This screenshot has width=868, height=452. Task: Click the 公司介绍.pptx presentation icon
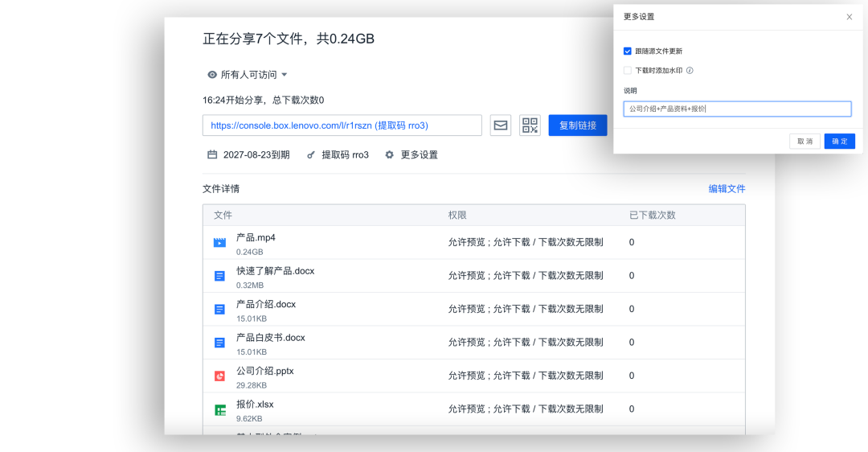pos(219,376)
